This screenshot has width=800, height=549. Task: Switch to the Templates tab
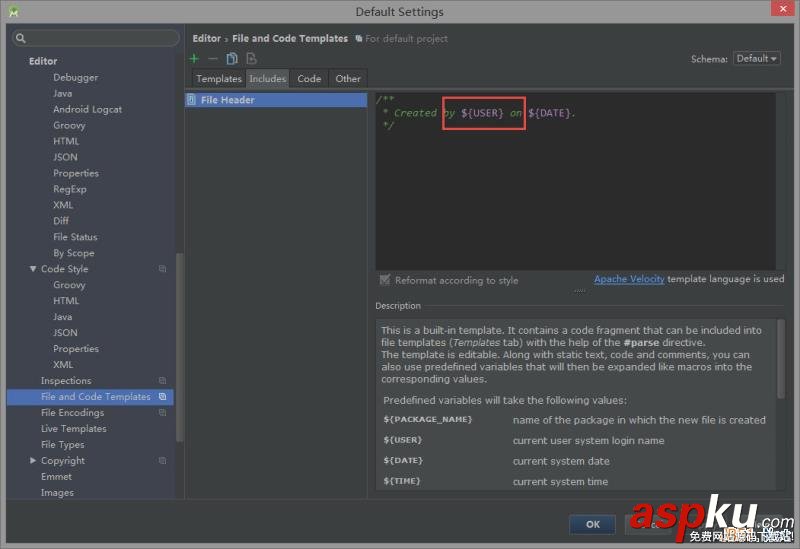tap(219, 79)
